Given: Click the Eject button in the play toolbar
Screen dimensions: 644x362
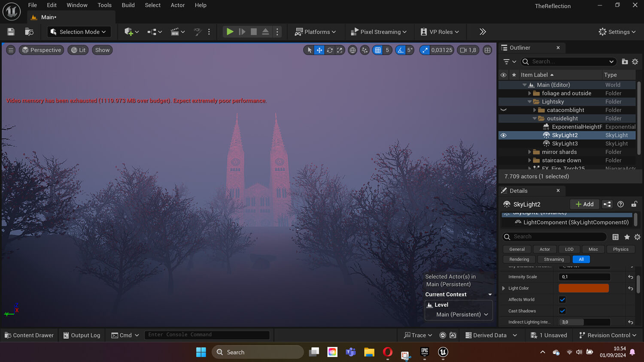Looking at the screenshot, I should click(265, 32).
